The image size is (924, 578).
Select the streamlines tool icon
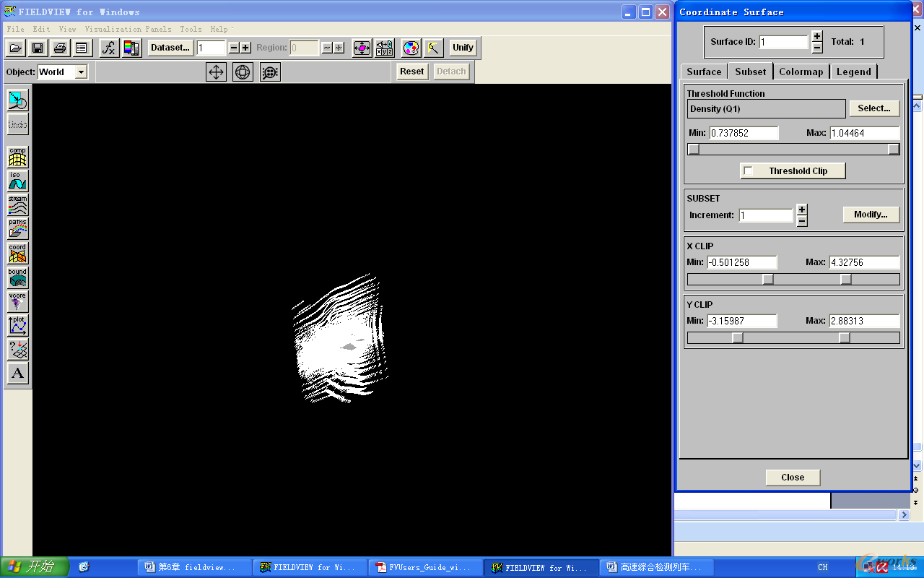tap(17, 205)
